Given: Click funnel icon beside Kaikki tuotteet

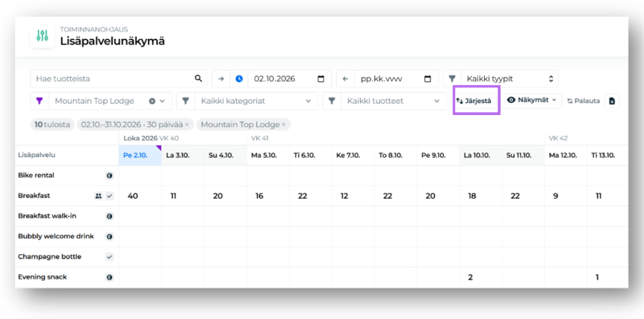Looking at the screenshot, I should tap(332, 101).
